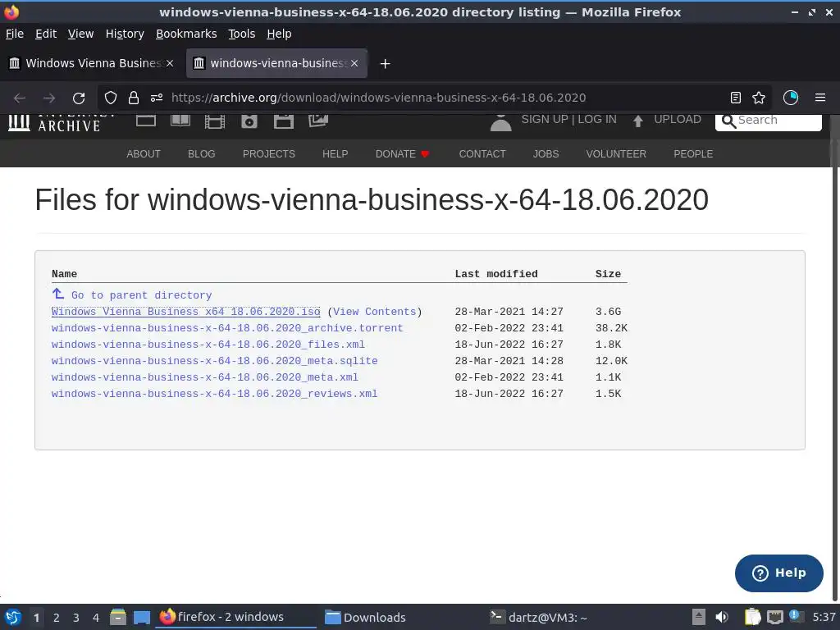Open the _files.xml link
840x630 pixels.
coord(208,345)
